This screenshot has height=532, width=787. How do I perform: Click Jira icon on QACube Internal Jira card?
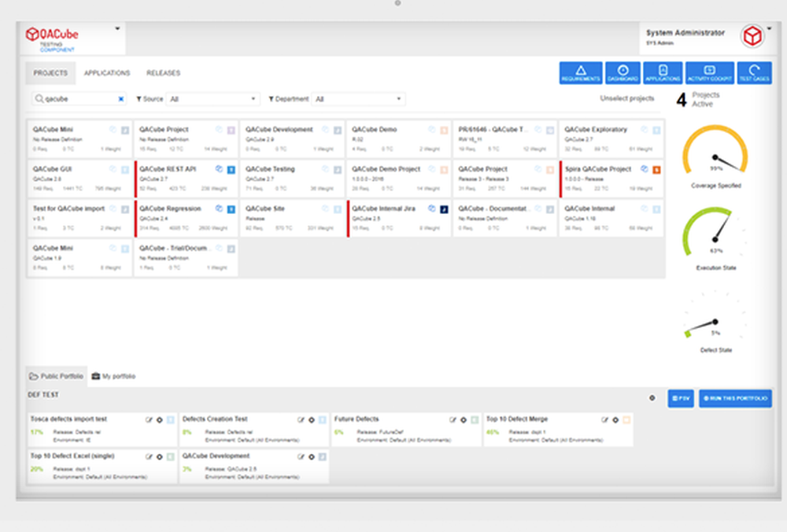[x=444, y=209]
